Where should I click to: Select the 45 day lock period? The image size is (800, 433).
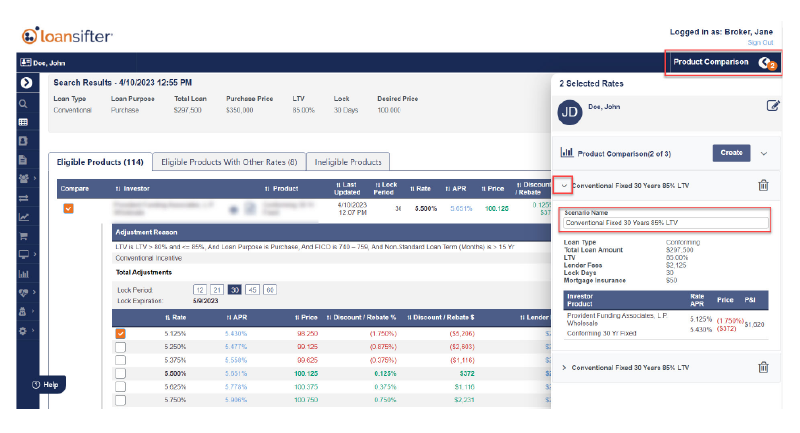pos(252,289)
